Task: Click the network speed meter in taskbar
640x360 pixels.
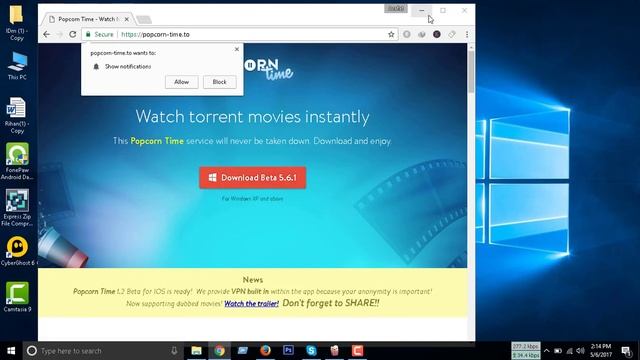Action: (526, 351)
